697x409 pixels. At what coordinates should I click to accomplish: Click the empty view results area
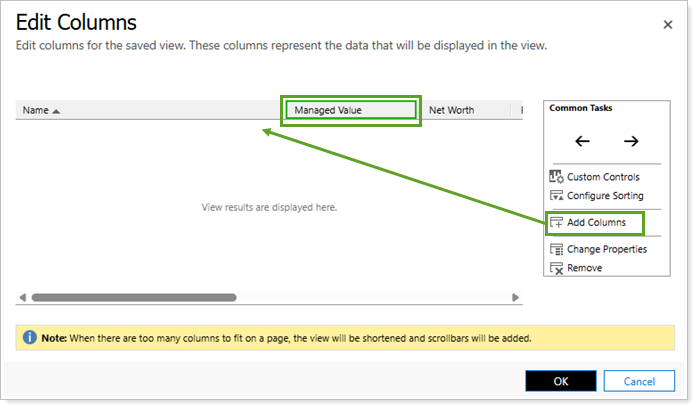[x=268, y=207]
